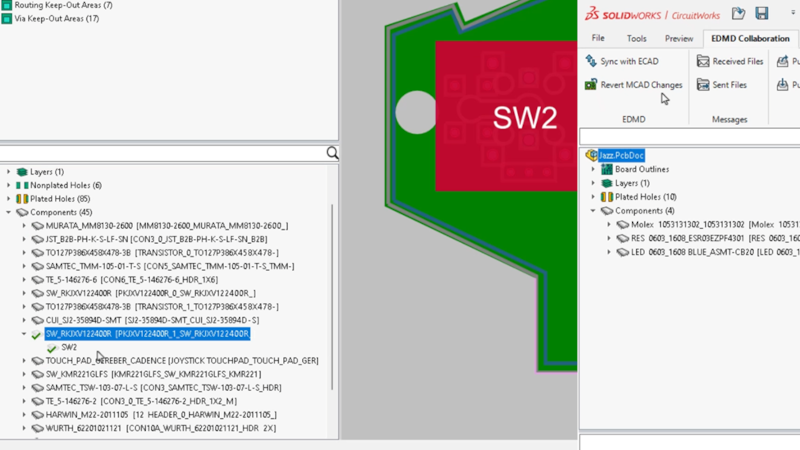
Task: Click the Board Outlines icon in the right tree
Action: coord(607,169)
